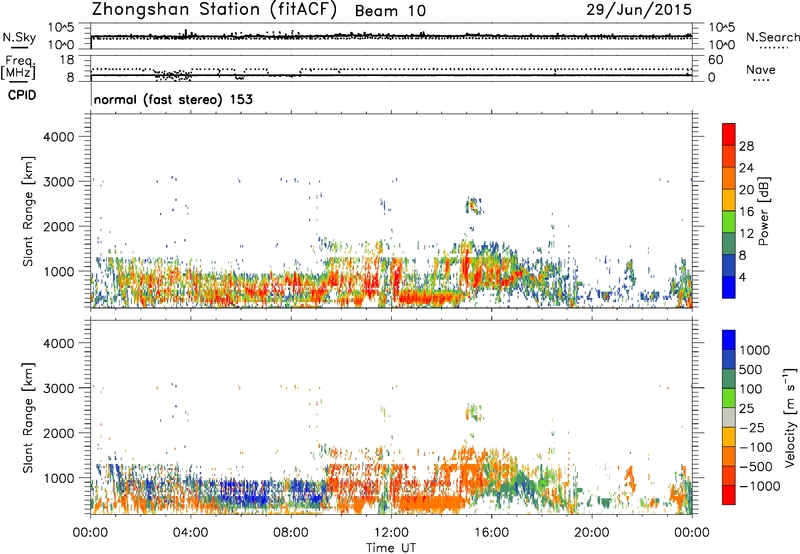This screenshot has height=554, width=800.
Task: Click the 'Slant Range [km]' label of velocity panel
Action: point(28,418)
